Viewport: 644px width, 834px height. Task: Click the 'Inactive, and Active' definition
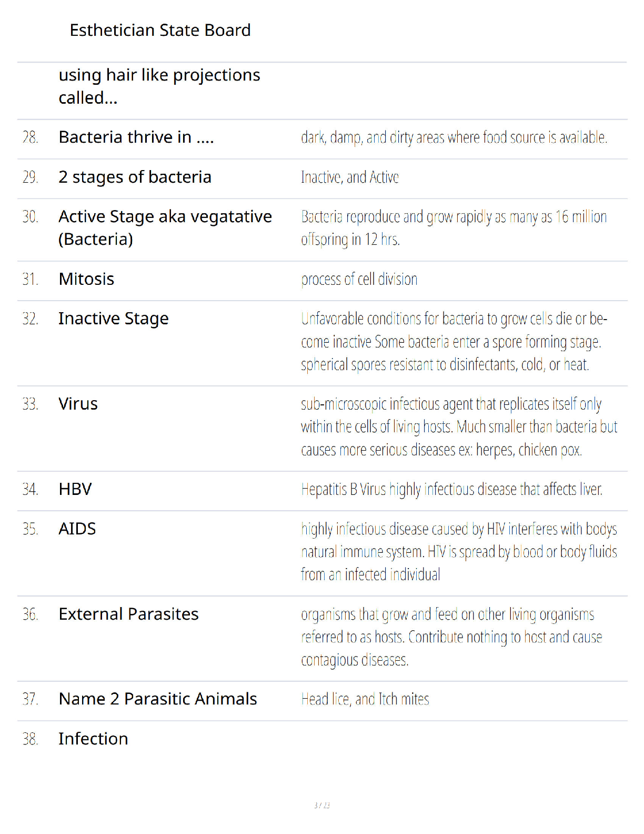(350, 177)
